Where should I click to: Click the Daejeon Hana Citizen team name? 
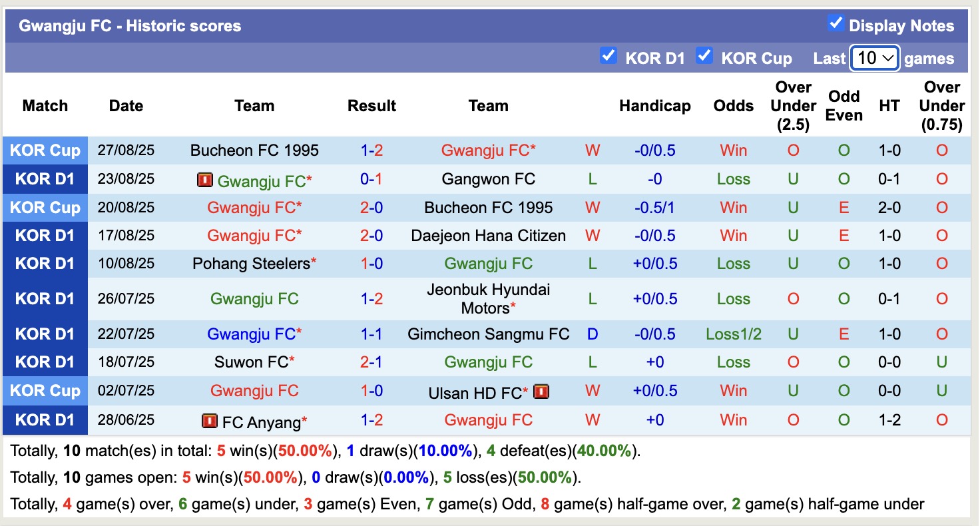coord(488,235)
